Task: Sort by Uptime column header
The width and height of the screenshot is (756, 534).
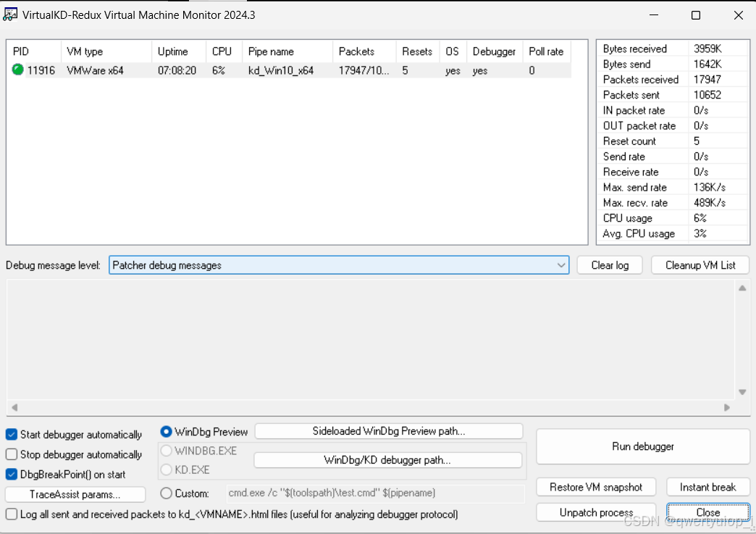Action: 179,51
